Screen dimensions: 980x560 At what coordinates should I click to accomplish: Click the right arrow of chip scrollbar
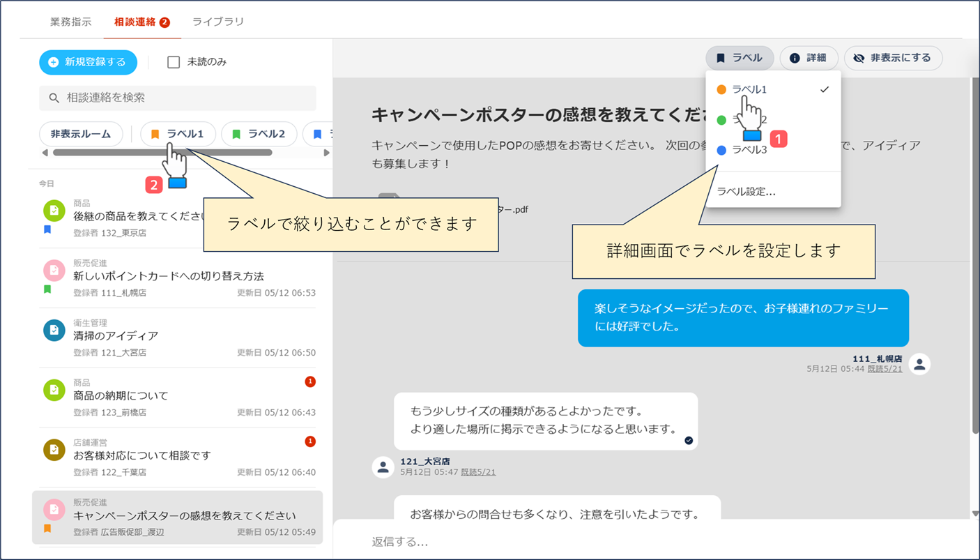click(x=326, y=153)
